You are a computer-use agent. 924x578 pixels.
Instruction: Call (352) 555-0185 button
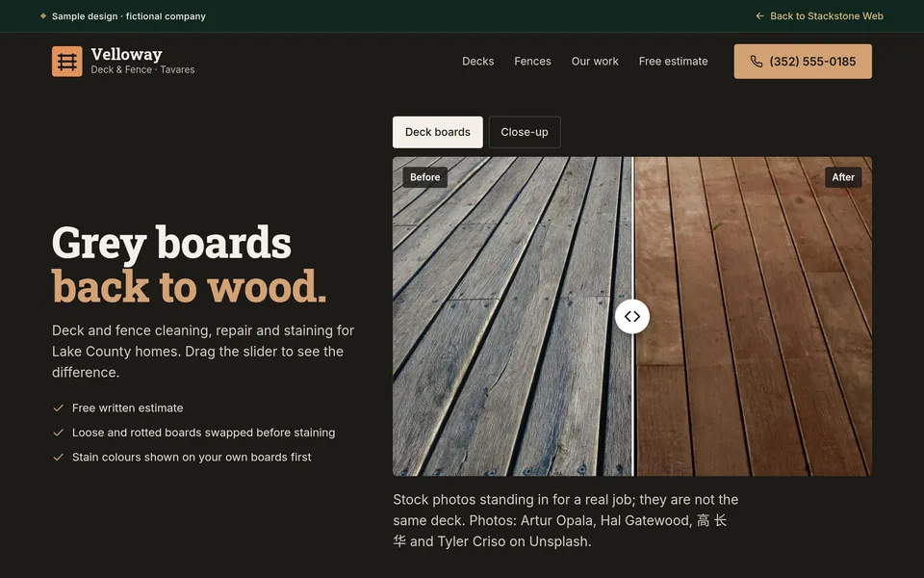coord(803,62)
